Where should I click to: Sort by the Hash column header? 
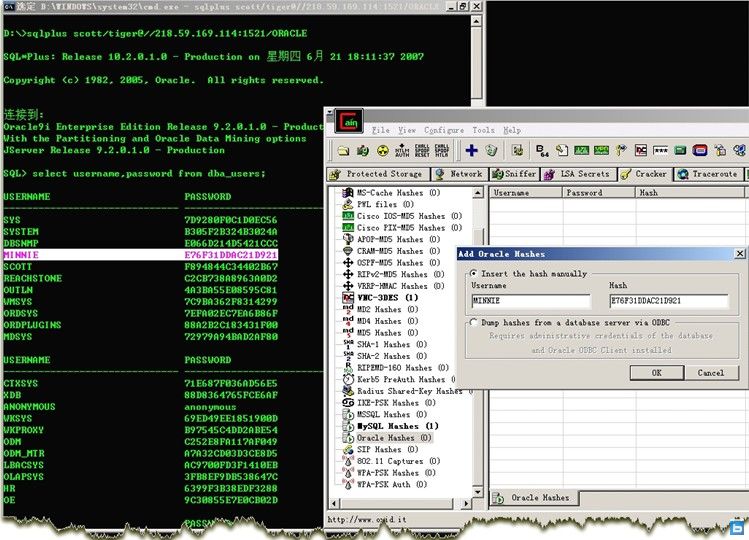690,193
